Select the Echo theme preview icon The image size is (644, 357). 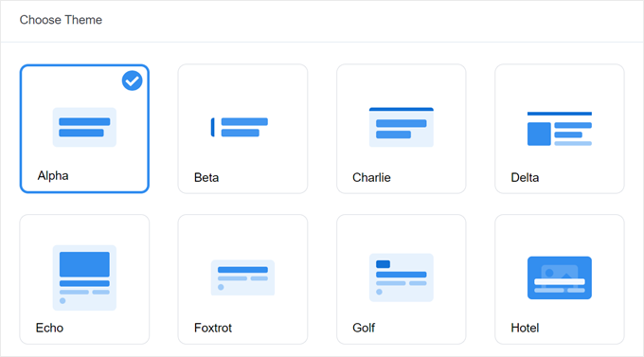(x=84, y=277)
